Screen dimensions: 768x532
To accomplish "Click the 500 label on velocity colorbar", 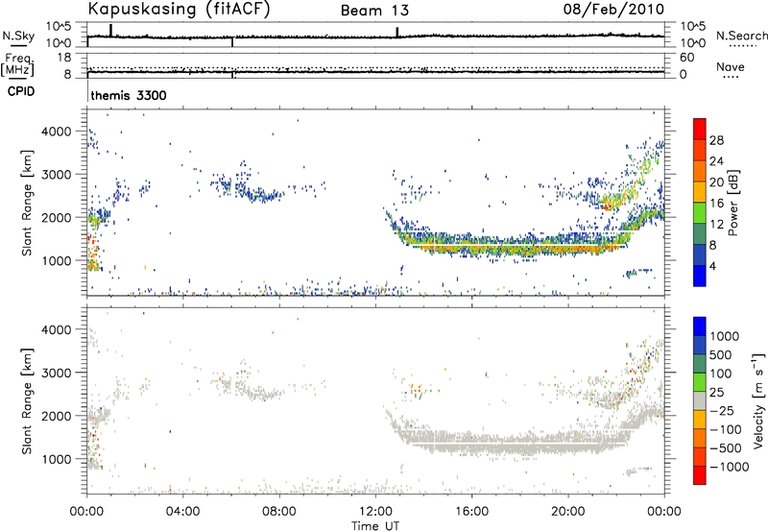I will [x=721, y=355].
